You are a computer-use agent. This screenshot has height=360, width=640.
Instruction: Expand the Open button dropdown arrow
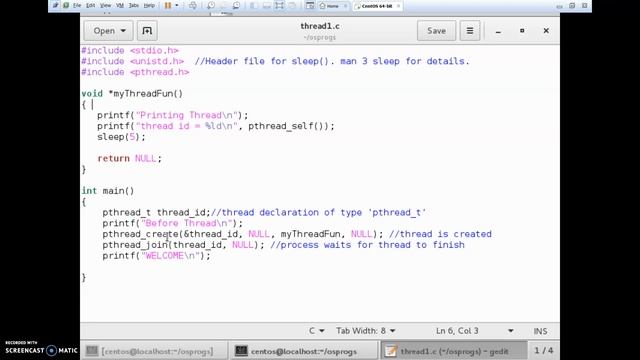123,31
